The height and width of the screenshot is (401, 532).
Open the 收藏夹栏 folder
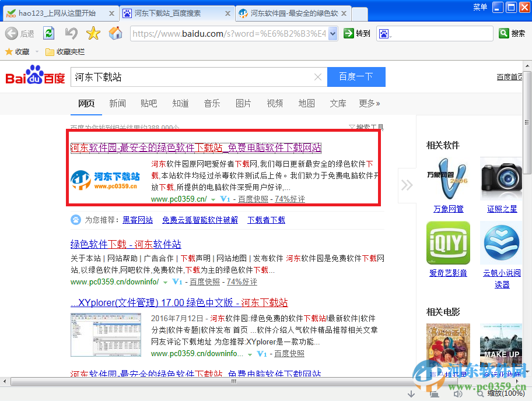pyautogui.click(x=65, y=51)
